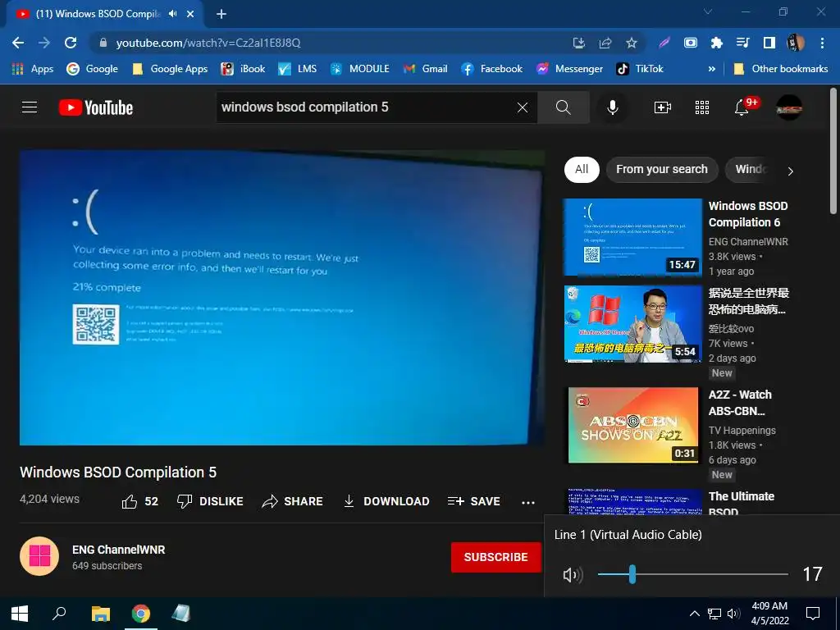
Task: Show more bookmarks with the double chevron
Action: point(711,69)
